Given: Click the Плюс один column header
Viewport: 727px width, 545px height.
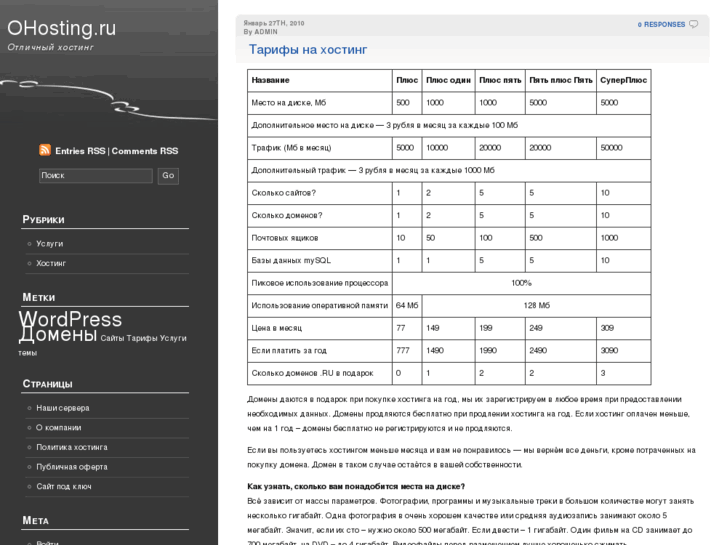Looking at the screenshot, I should click(x=448, y=80).
